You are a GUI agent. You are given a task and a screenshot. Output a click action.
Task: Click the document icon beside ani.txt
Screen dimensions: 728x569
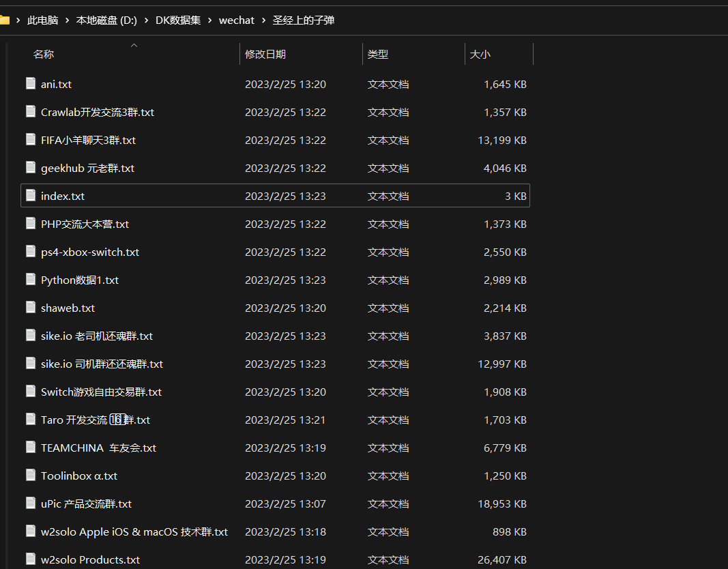click(x=30, y=84)
